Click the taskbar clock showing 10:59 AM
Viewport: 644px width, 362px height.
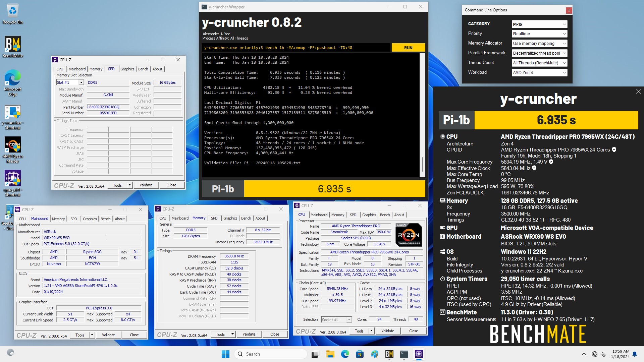point(621,354)
